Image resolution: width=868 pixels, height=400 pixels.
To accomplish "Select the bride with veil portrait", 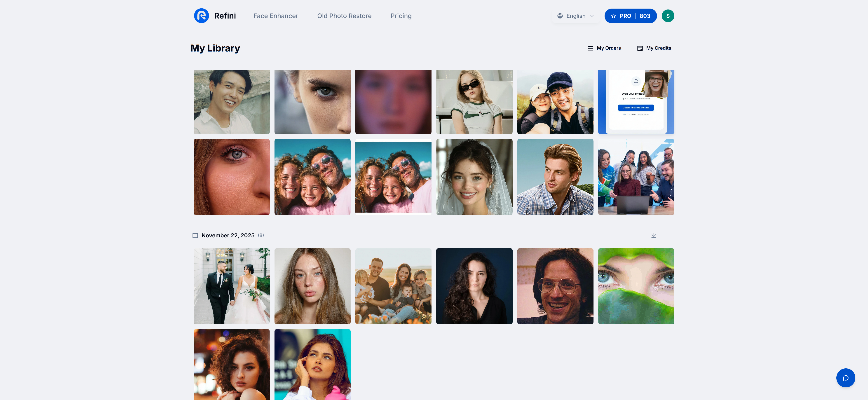I will coord(474,177).
